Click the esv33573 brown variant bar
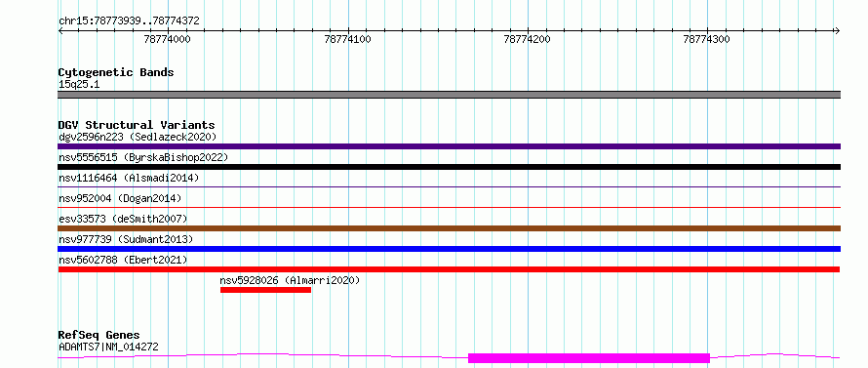 point(449,228)
